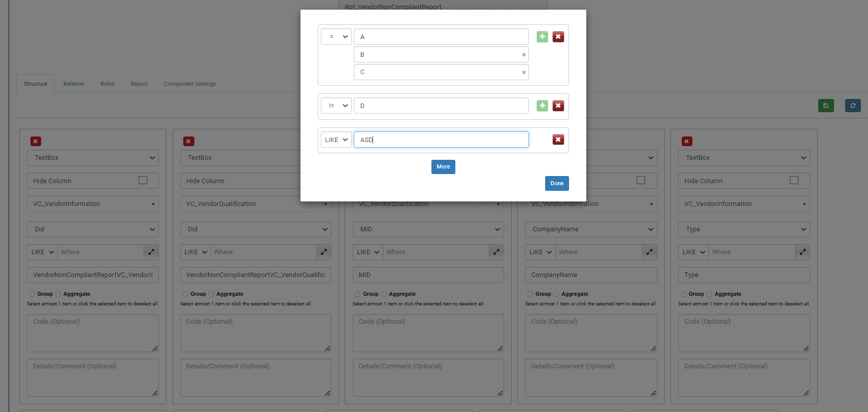The image size is (868, 412).
Task: Add another value to the D condition
Action: pos(542,106)
